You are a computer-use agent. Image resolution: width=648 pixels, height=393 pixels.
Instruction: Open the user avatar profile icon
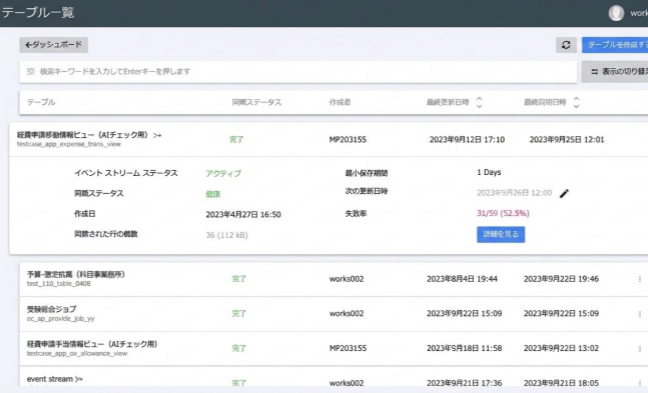point(616,13)
